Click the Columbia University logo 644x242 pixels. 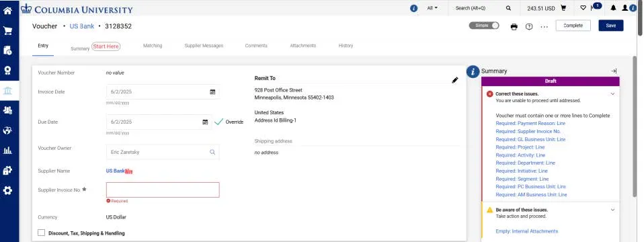77,9
